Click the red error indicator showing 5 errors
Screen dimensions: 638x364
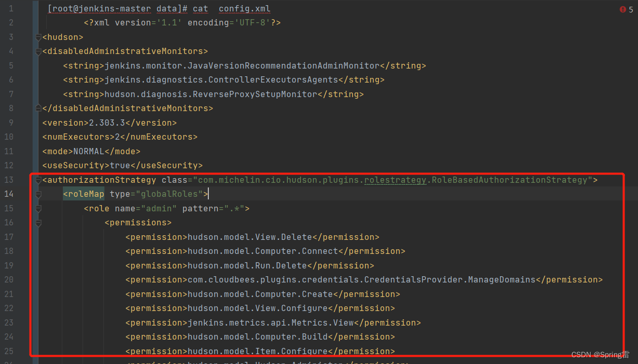pos(622,9)
